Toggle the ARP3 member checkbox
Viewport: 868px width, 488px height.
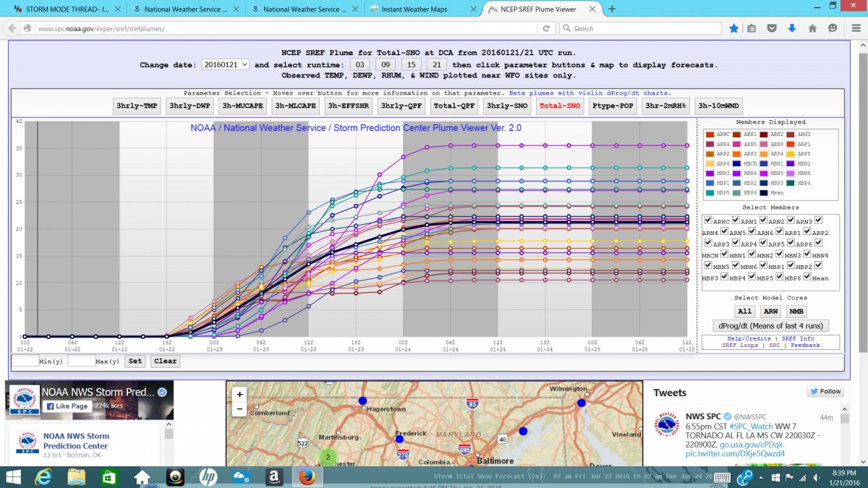click(708, 242)
